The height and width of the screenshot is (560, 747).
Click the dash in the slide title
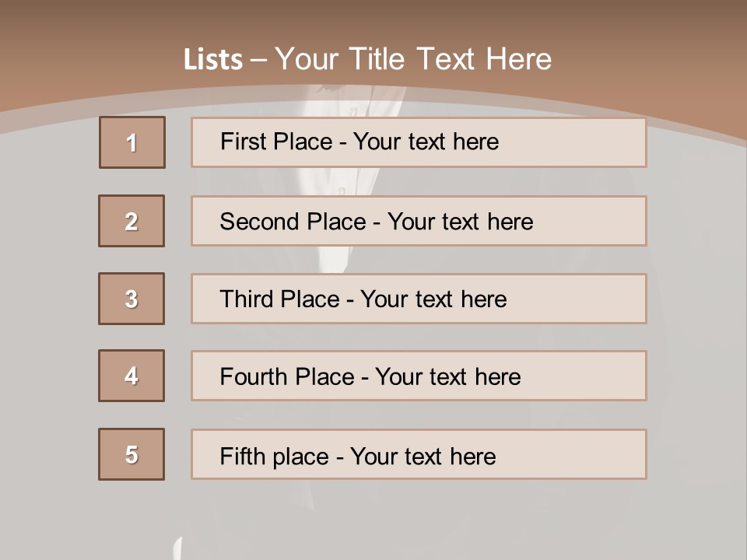click(x=259, y=60)
